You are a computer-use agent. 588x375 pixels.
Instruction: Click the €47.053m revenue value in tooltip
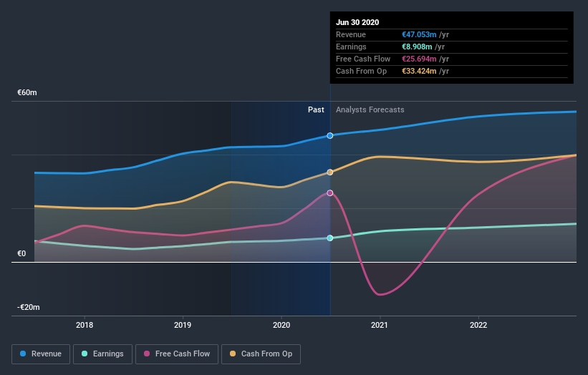click(419, 34)
